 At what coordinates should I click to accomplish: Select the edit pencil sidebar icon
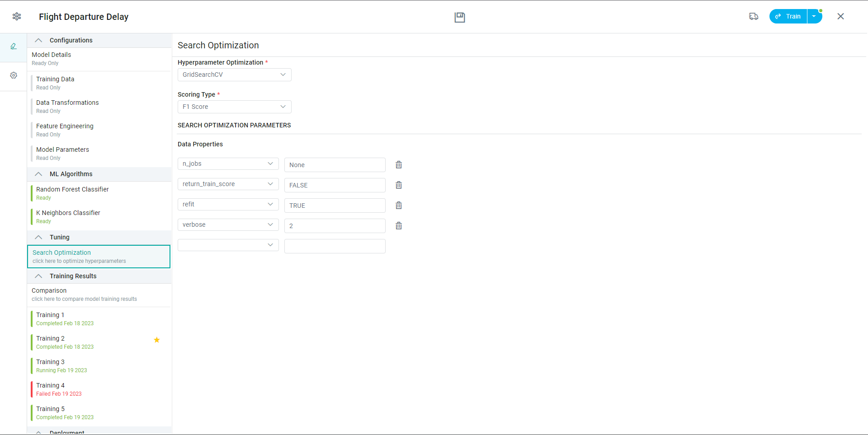tap(14, 47)
